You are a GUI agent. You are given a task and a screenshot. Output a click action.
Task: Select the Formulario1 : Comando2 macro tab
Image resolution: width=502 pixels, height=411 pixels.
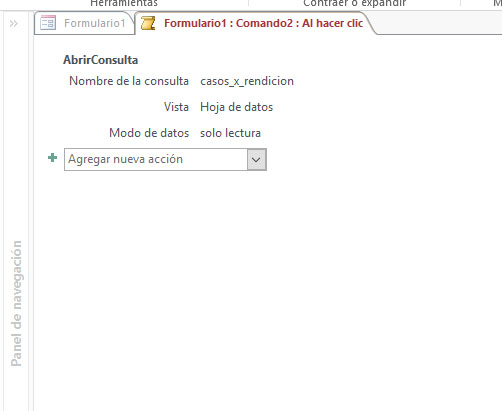pyautogui.click(x=255, y=23)
